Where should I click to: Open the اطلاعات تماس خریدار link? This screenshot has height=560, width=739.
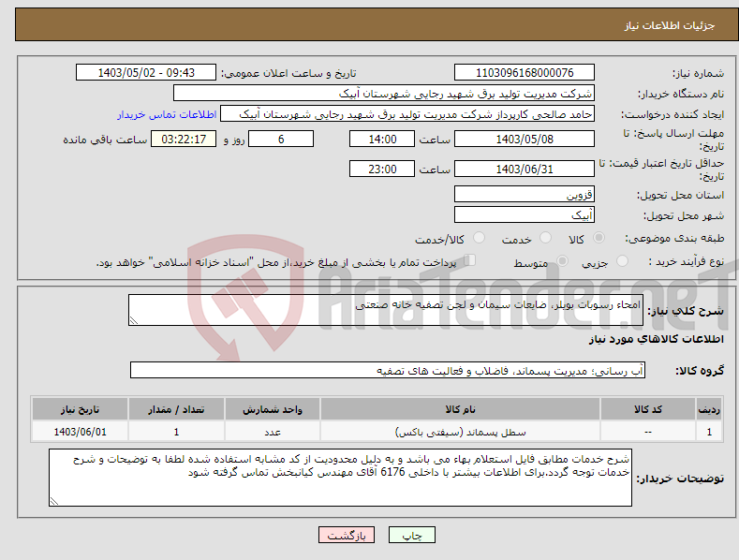click(x=167, y=114)
